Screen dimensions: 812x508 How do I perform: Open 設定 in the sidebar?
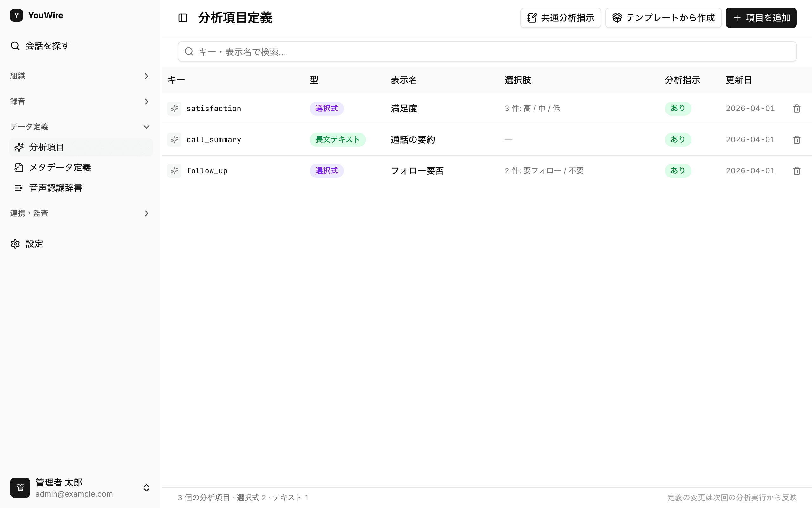point(81,244)
